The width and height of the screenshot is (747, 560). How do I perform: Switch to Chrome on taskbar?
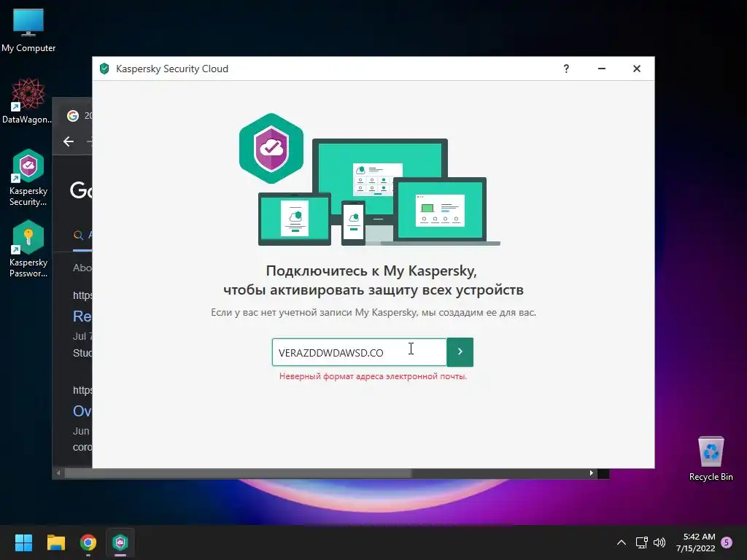tap(88, 542)
